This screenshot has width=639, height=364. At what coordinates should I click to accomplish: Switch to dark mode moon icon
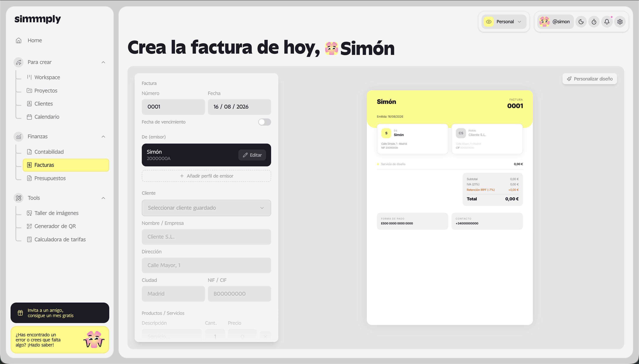coord(581,22)
